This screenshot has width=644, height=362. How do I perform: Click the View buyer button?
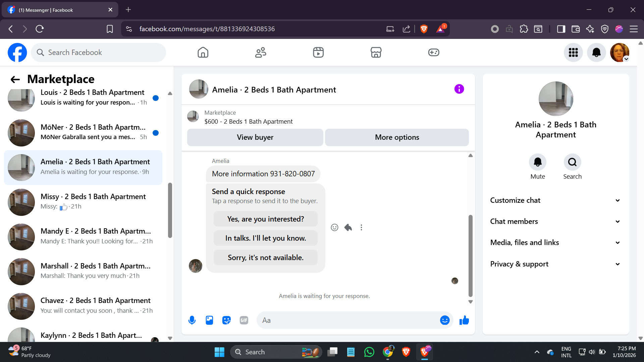[x=255, y=137]
